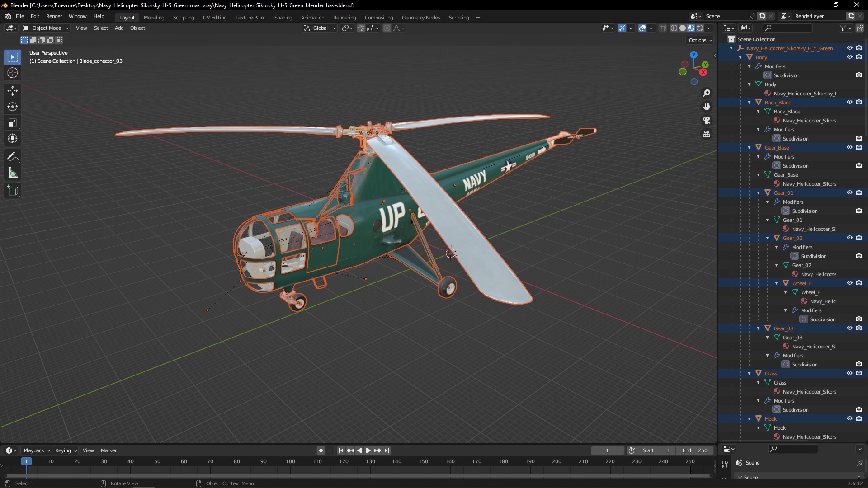868x488 pixels.
Task: Click timeline View menu button
Action: [x=88, y=450]
